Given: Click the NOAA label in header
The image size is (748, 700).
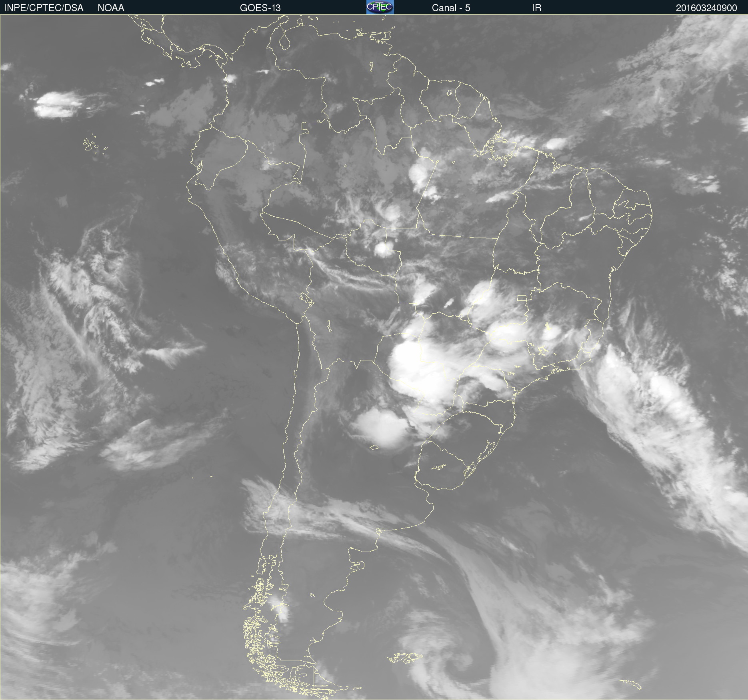Looking at the screenshot, I should pos(111,8).
